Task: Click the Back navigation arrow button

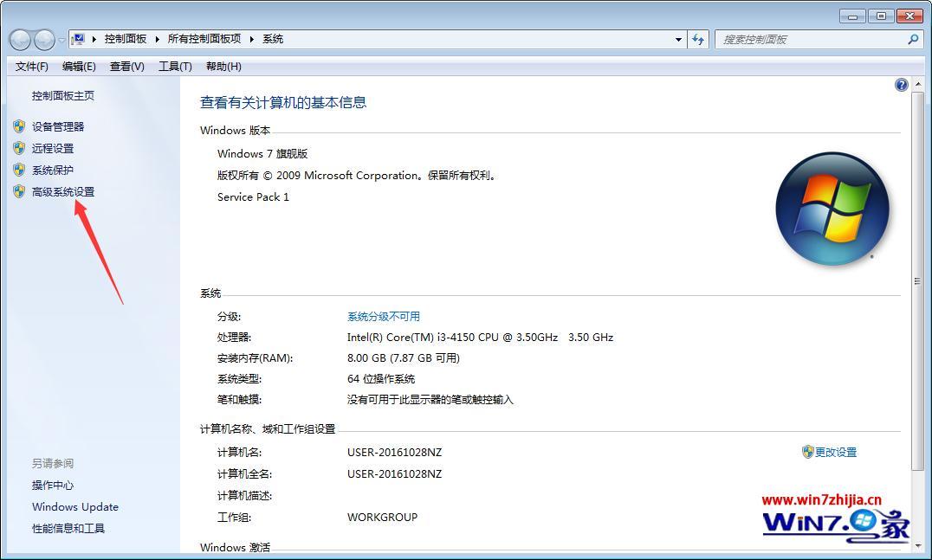Action: coord(20,40)
